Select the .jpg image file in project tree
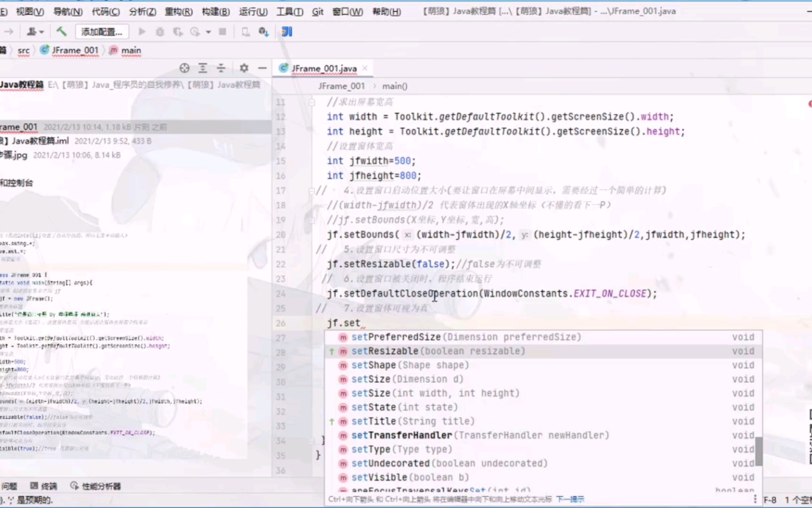The image size is (812, 508). [x=136, y=155]
